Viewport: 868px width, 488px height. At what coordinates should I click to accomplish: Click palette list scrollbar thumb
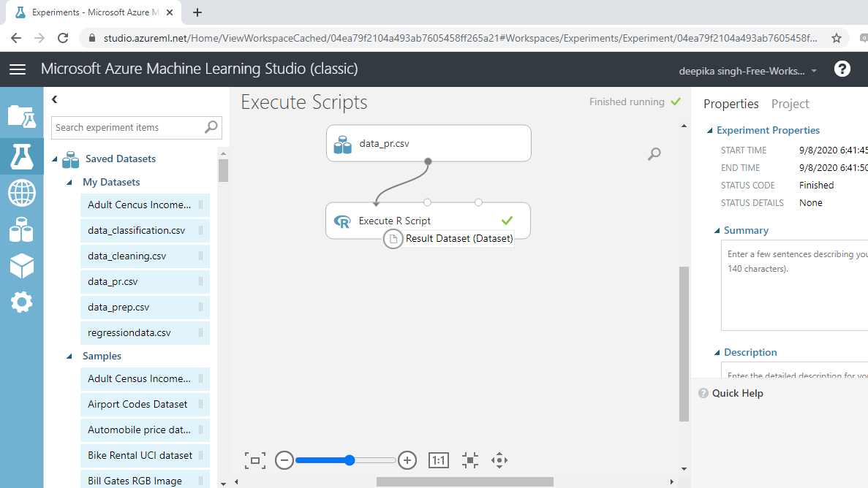[223, 170]
